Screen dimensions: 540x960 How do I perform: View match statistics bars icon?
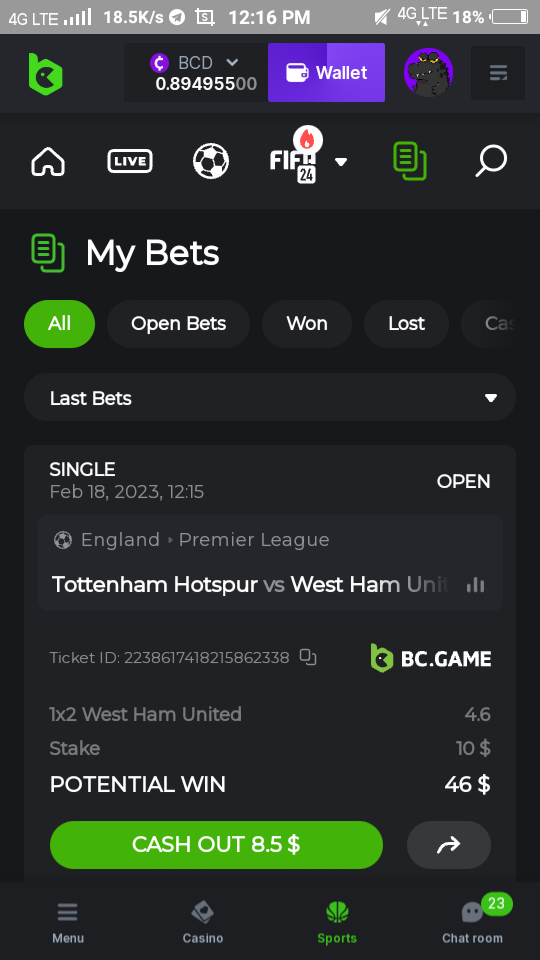475,585
